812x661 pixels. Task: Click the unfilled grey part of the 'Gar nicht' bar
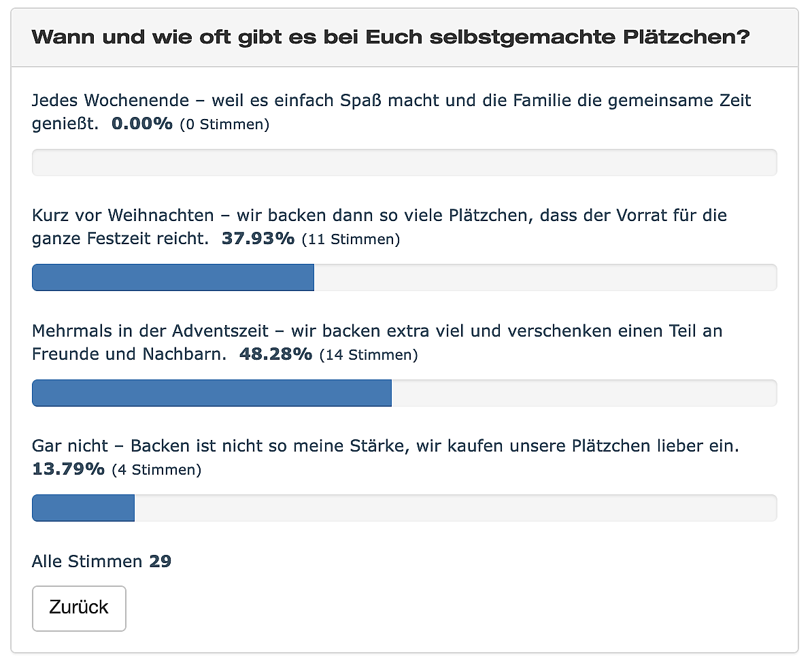click(455, 508)
